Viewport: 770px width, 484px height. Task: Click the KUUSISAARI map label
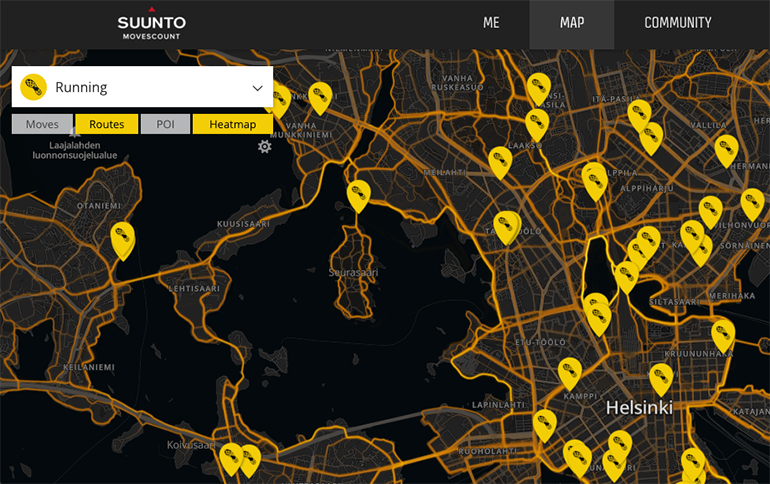243,224
